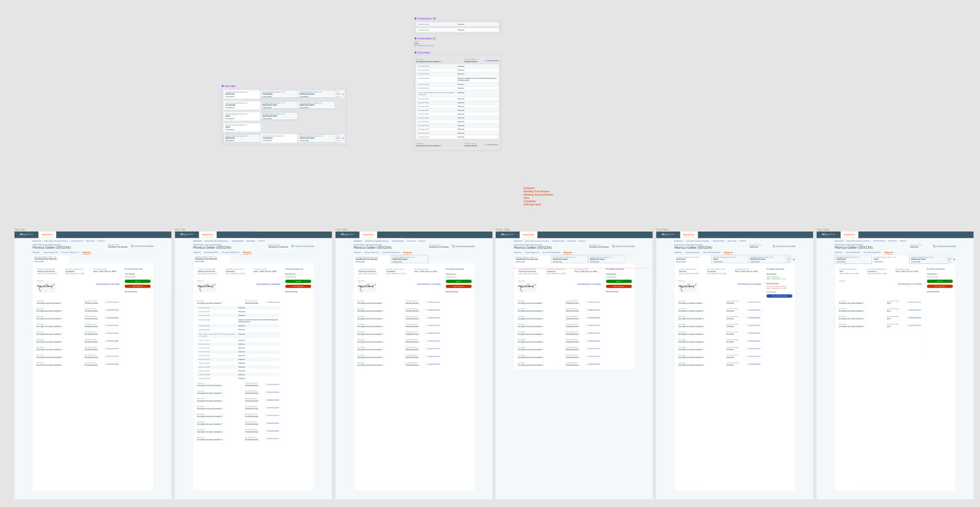This screenshot has width=980, height=507.
Task: Select the new tabs component diamond icon
Action: tap(223, 86)
